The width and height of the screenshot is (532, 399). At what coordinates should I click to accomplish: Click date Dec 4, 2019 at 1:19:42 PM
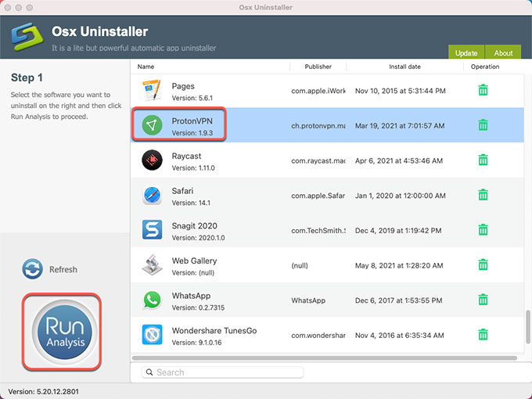coord(398,231)
